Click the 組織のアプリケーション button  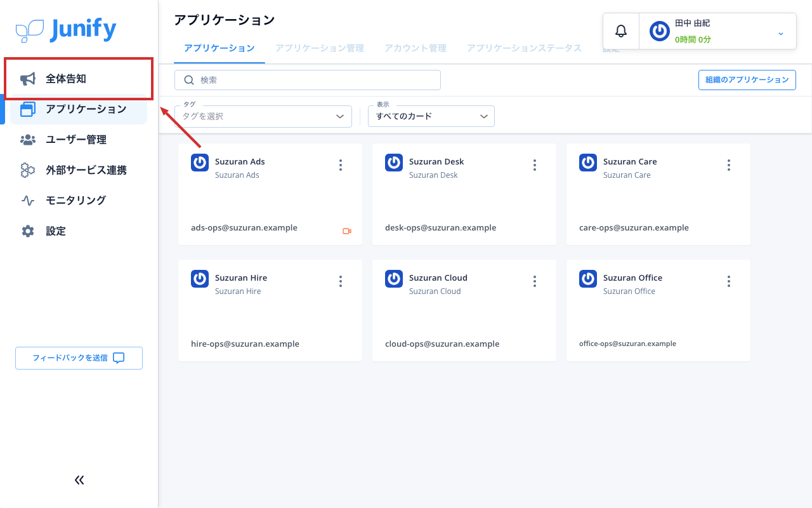click(x=747, y=80)
